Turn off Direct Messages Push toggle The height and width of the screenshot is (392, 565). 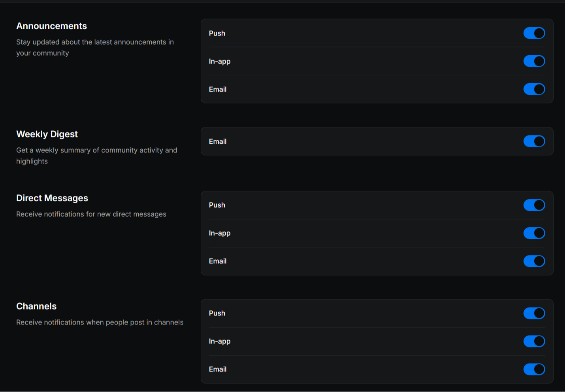pos(534,205)
